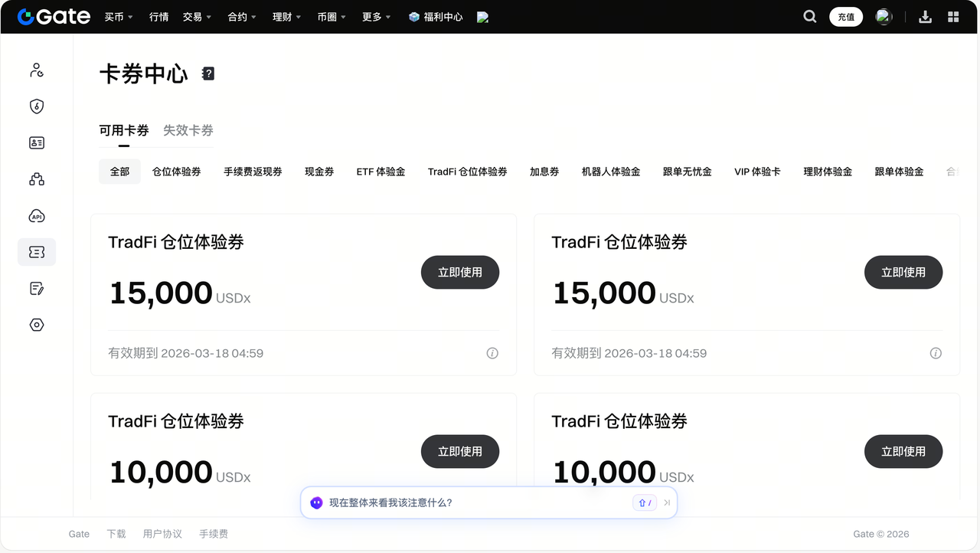Open the grid apps menu icon
The image size is (980, 553).
pos(953,17)
